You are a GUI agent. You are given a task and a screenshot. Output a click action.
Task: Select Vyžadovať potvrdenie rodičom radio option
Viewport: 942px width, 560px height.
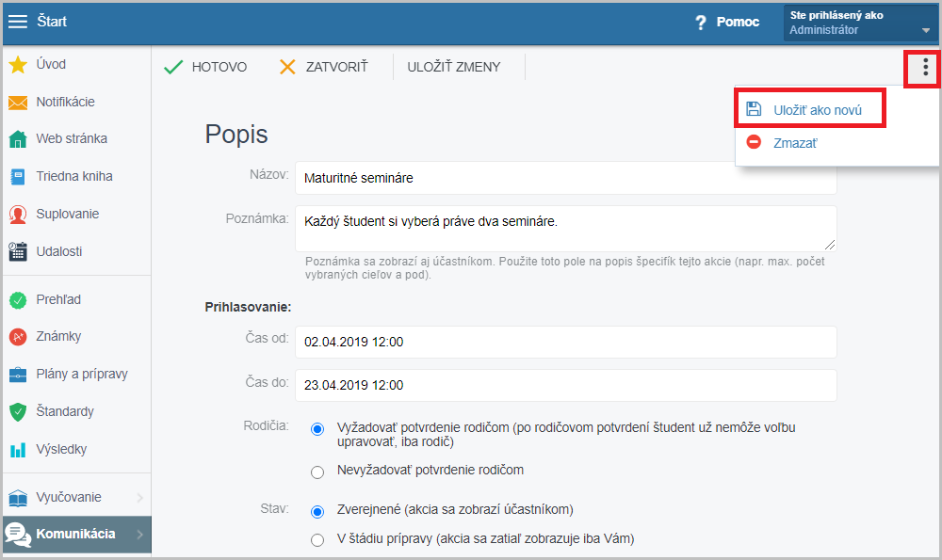(317, 429)
